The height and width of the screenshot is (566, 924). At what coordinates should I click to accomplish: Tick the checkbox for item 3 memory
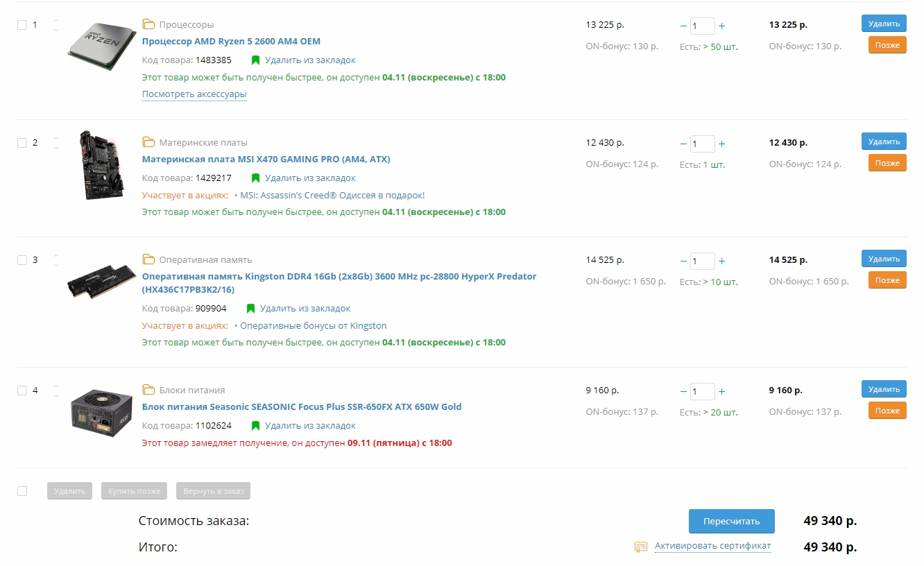pos(22,260)
